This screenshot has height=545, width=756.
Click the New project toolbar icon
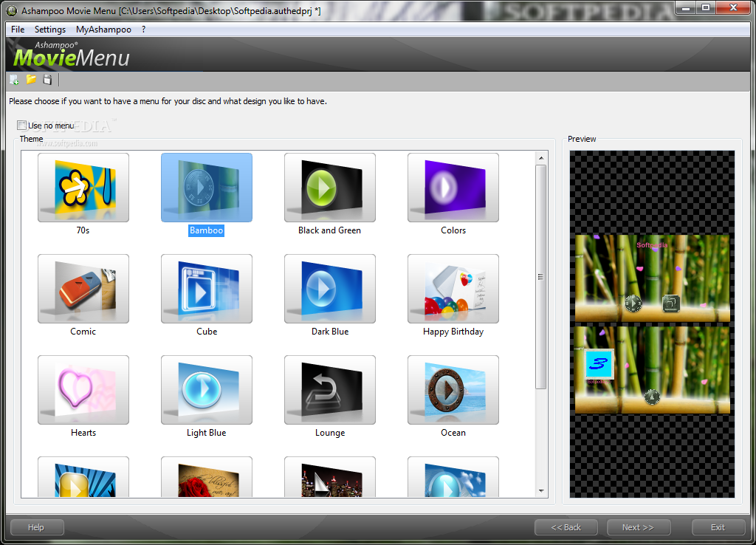(x=15, y=80)
